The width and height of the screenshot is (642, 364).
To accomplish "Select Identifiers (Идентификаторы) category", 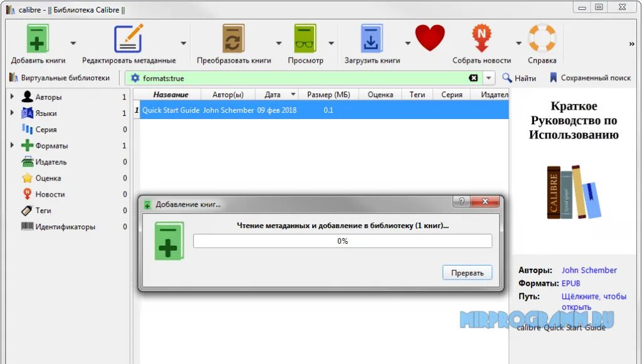I will coord(65,227).
